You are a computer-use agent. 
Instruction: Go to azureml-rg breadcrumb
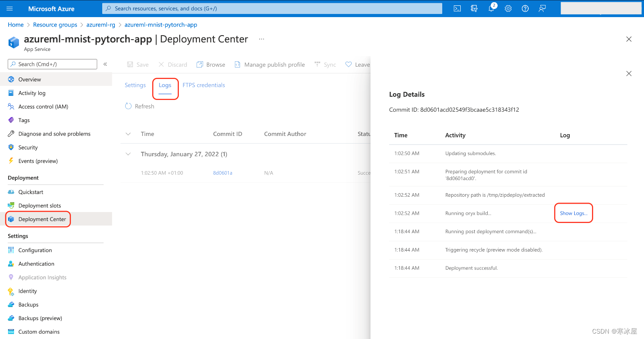point(101,25)
